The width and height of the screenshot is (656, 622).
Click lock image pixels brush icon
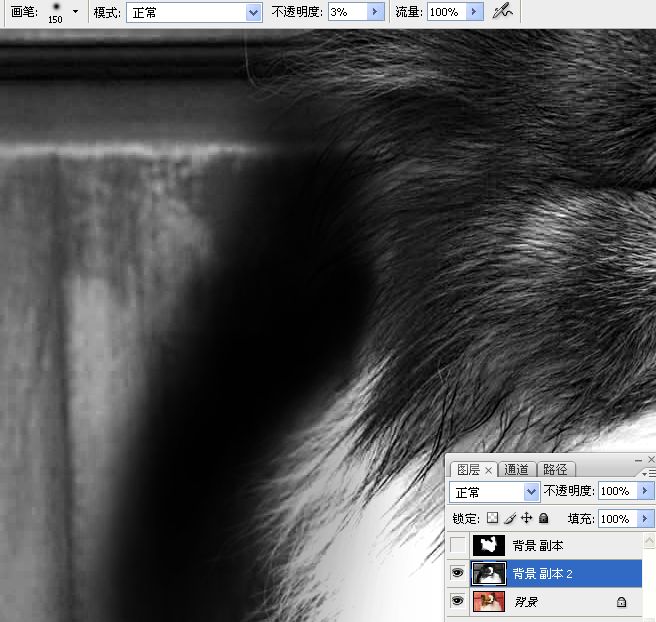pos(509,519)
